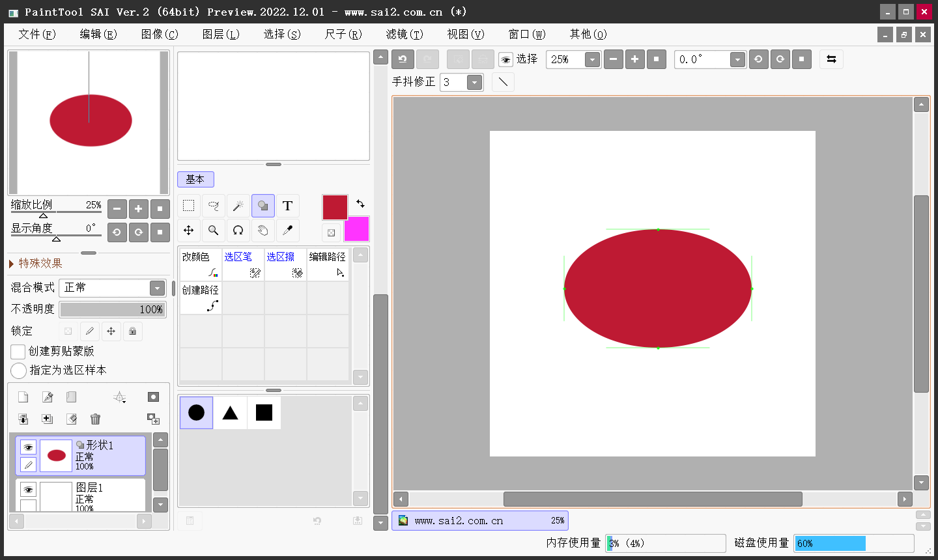Open the 视图 menu
Viewport: 938px width, 560px height.
click(466, 34)
